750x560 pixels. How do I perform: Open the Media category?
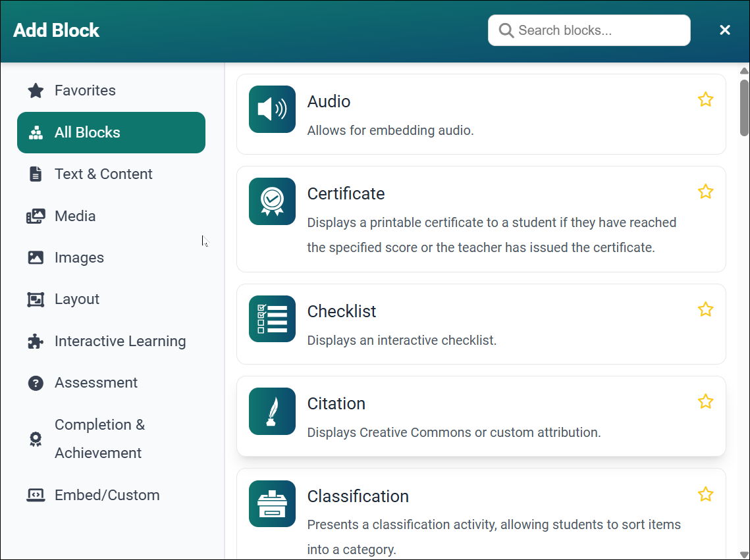click(x=111, y=216)
